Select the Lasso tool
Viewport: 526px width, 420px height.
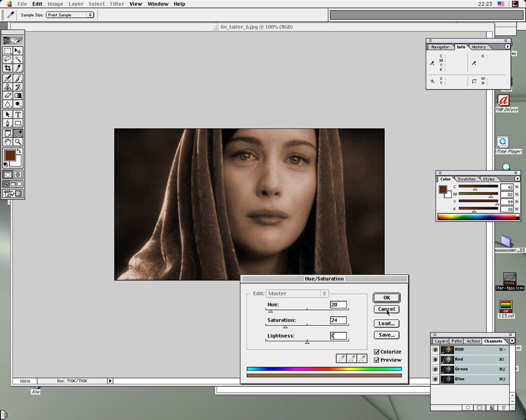click(8, 59)
